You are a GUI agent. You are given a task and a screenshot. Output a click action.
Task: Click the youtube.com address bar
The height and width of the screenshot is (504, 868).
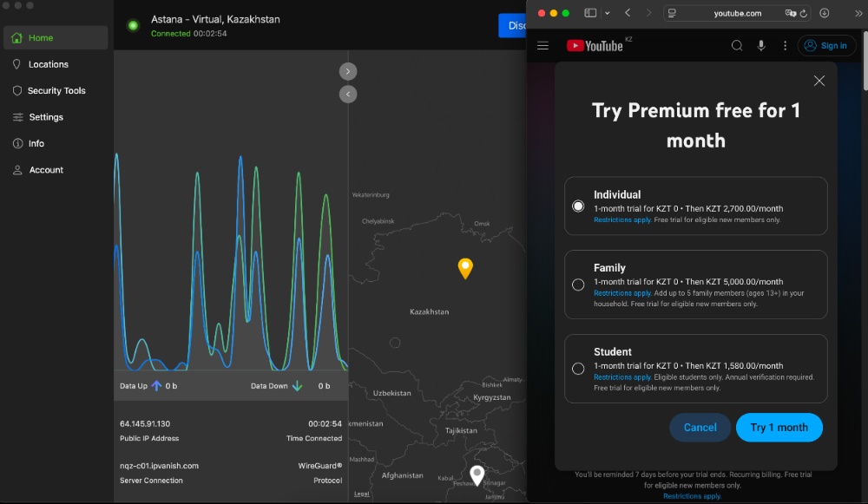pyautogui.click(x=737, y=13)
